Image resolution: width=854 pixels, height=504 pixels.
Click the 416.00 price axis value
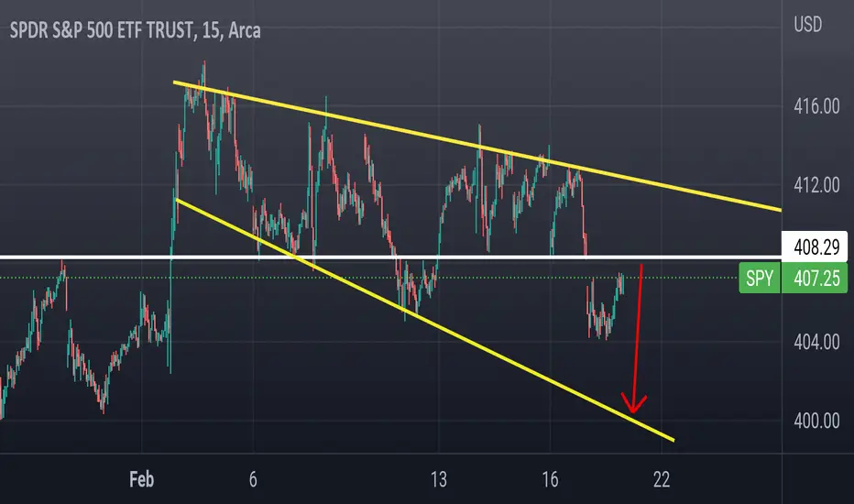(816, 106)
